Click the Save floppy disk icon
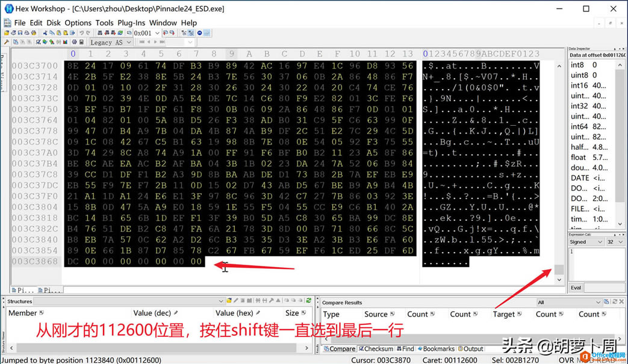This screenshot has height=364, width=628. click(20, 33)
